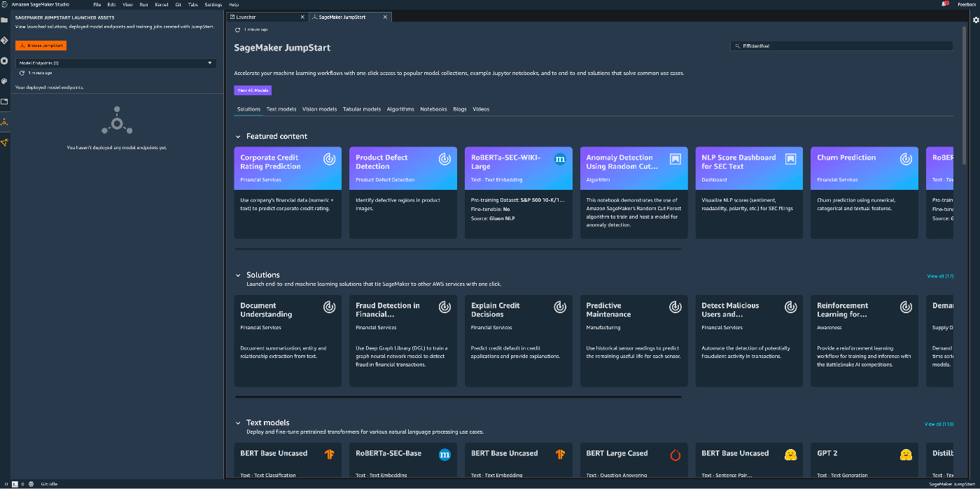Click Anomaly Detection bookmark icon
The height and width of the screenshot is (489, 980).
click(x=675, y=159)
